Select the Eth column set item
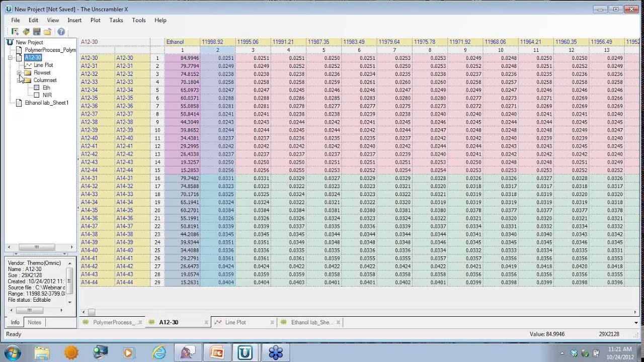Viewport: 644px width, 362px height. (x=46, y=87)
